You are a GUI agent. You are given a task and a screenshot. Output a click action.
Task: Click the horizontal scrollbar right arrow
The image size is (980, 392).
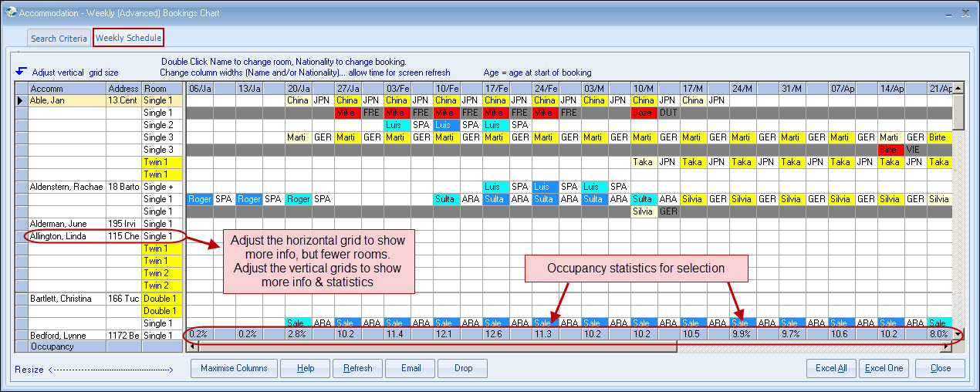[946, 347]
